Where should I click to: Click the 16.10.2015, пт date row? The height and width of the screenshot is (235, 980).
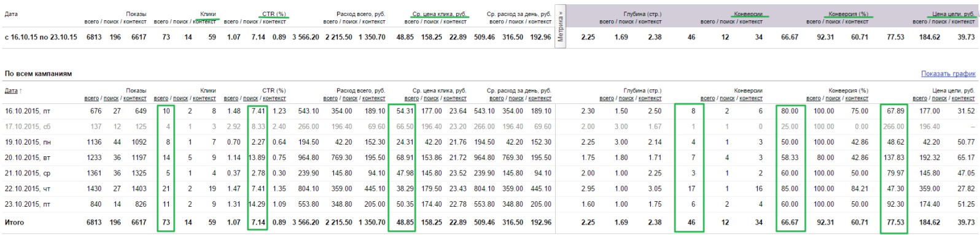click(28, 111)
